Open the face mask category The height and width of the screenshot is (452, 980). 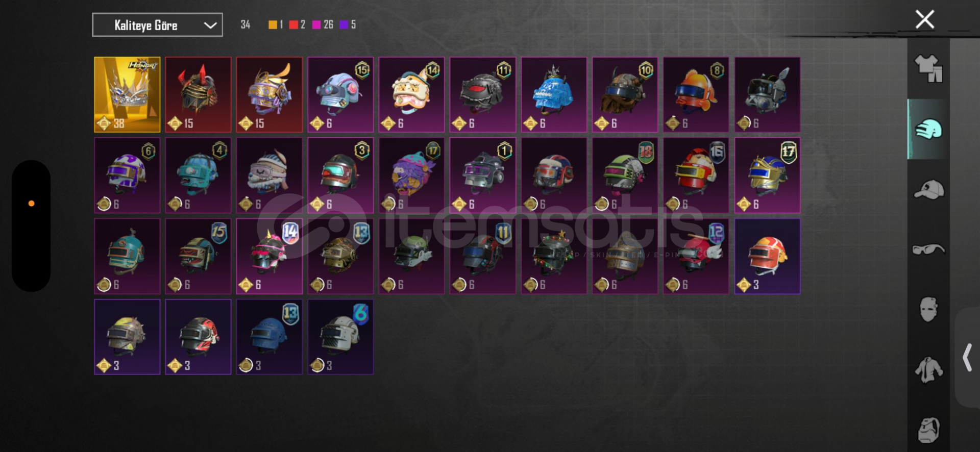click(928, 309)
